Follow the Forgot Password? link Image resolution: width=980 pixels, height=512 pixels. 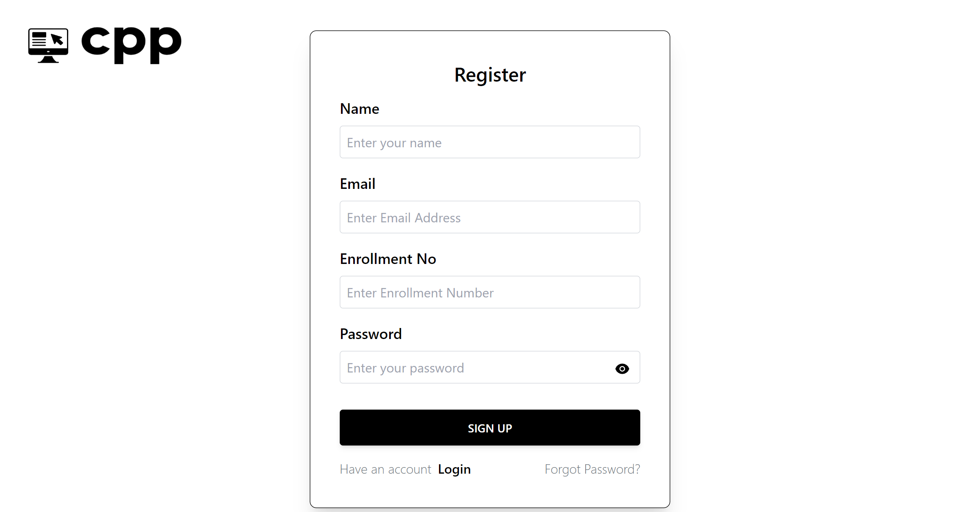(x=592, y=470)
